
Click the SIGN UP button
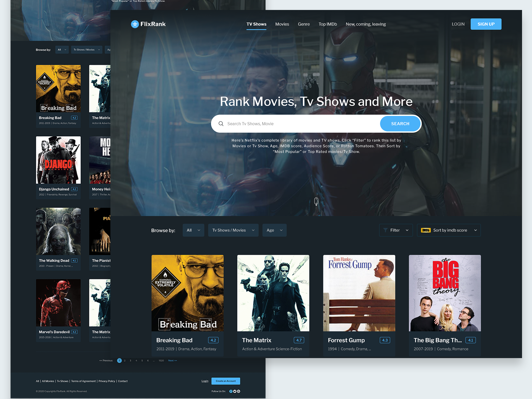point(486,24)
